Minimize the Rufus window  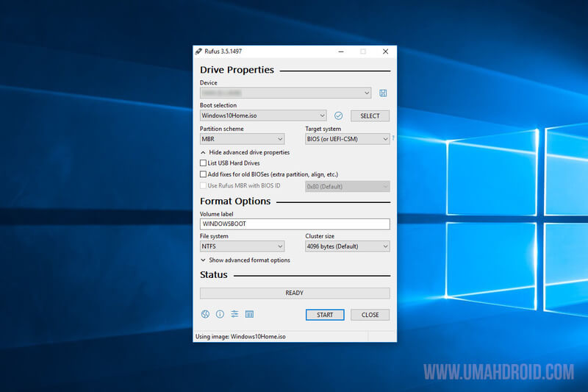tap(341, 51)
